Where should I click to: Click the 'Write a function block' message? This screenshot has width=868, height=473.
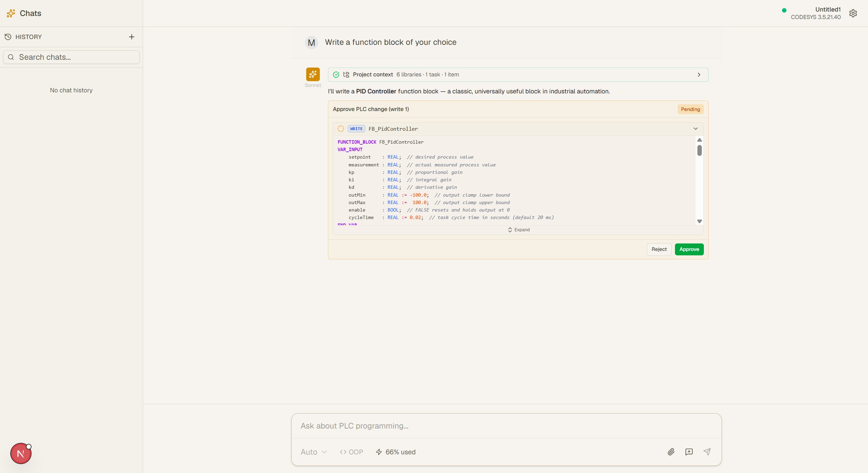[390, 42]
